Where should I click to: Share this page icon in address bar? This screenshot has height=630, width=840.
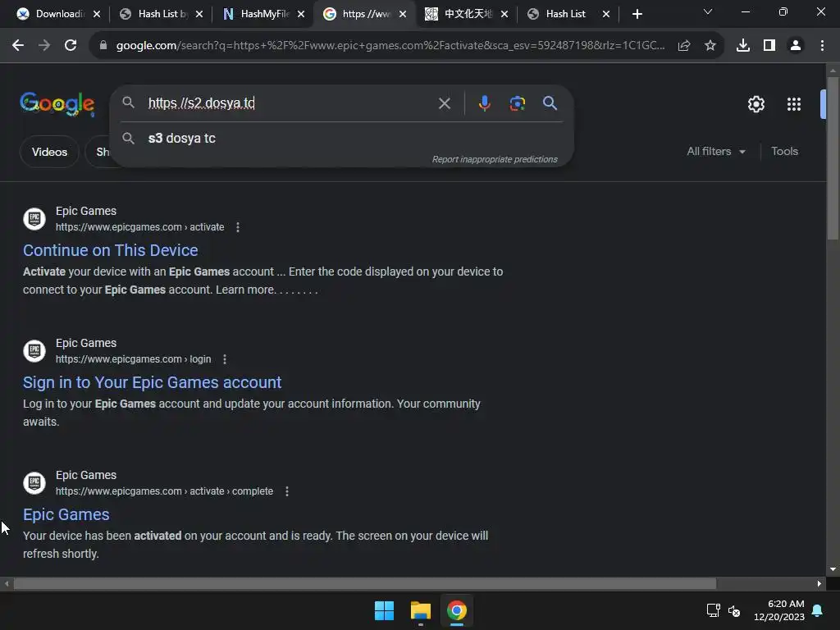coord(684,46)
